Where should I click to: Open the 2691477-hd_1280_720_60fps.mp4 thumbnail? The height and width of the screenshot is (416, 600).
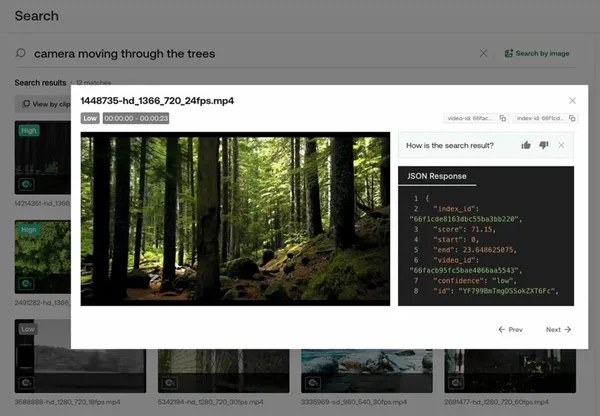[510, 370]
